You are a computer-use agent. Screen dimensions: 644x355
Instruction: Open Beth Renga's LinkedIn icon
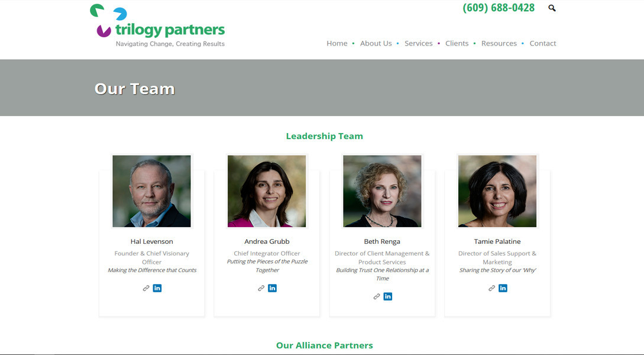pyautogui.click(x=388, y=296)
